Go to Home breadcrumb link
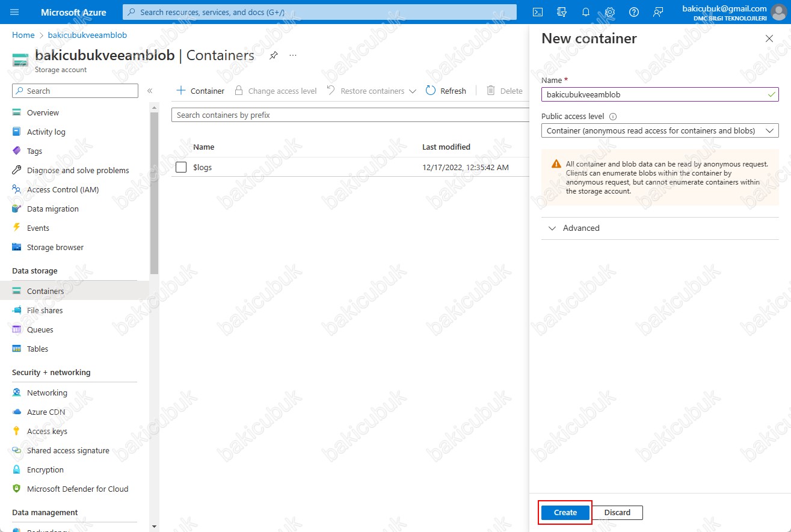 (x=23, y=35)
